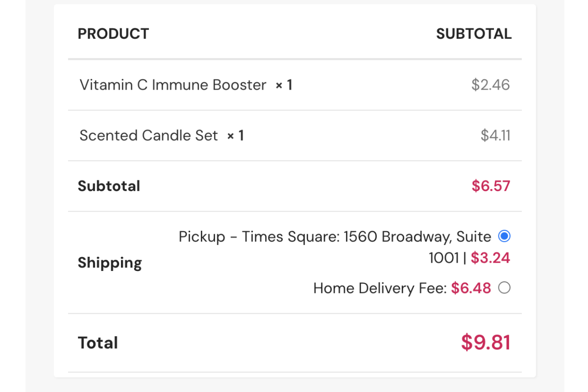Click the Suite 1001 address text
This screenshot has height=392, width=588.
click(x=443, y=258)
